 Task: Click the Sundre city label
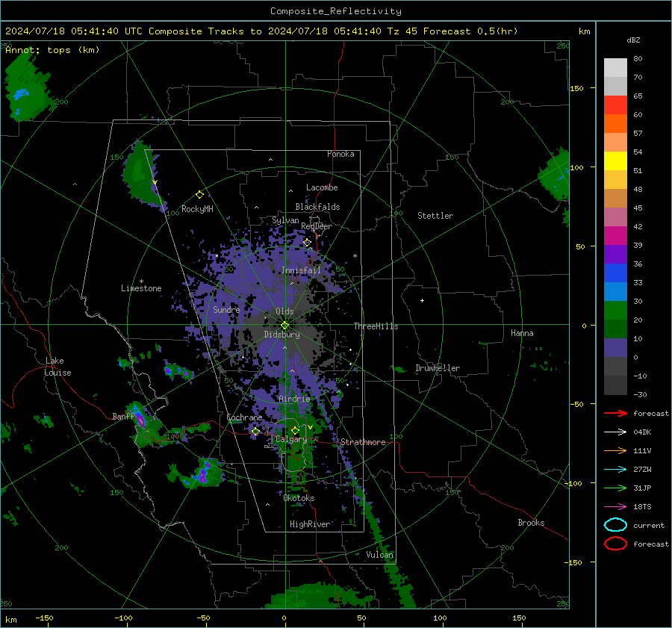pyautogui.click(x=226, y=310)
